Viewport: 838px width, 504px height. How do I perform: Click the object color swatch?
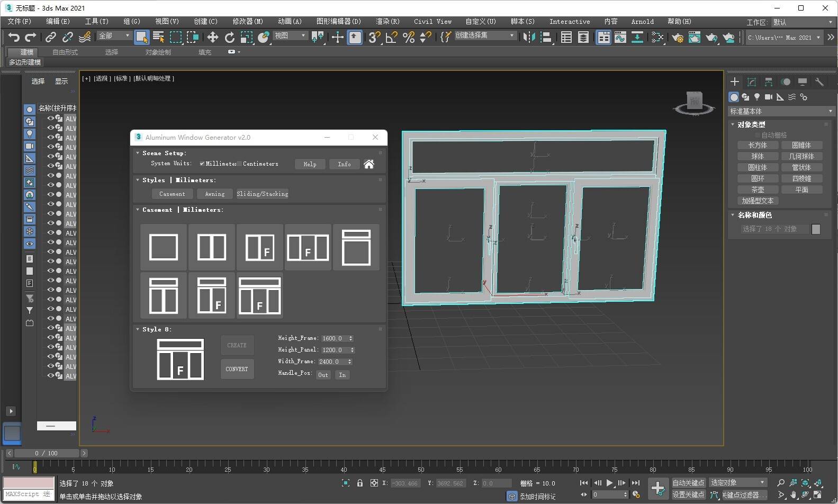(x=816, y=229)
